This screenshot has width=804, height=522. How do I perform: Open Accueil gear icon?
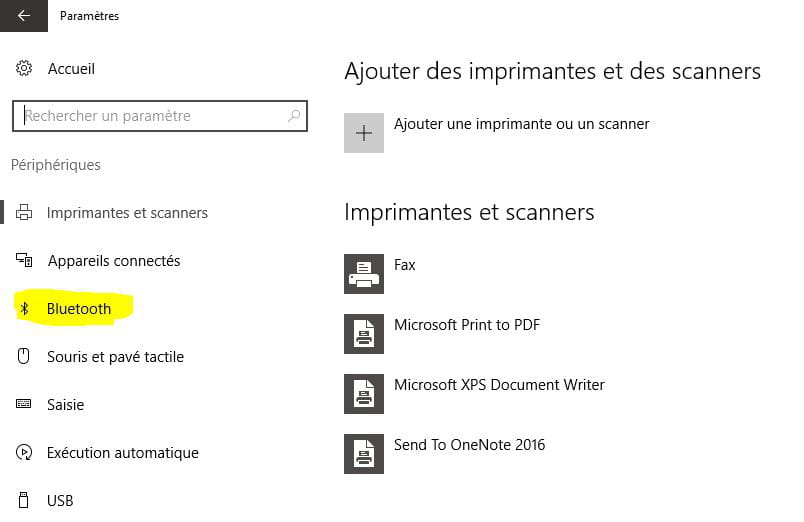coord(24,68)
